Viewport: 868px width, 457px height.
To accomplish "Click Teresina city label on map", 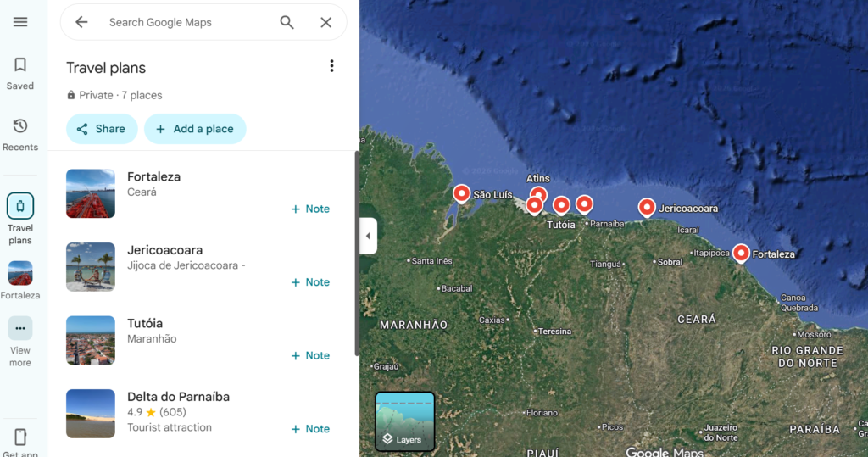I will (554, 332).
